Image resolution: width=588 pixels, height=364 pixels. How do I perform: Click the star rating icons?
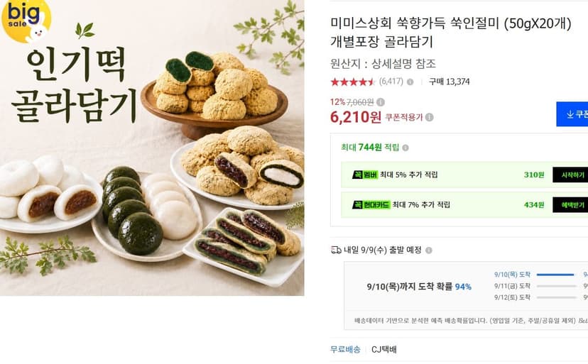click(352, 82)
